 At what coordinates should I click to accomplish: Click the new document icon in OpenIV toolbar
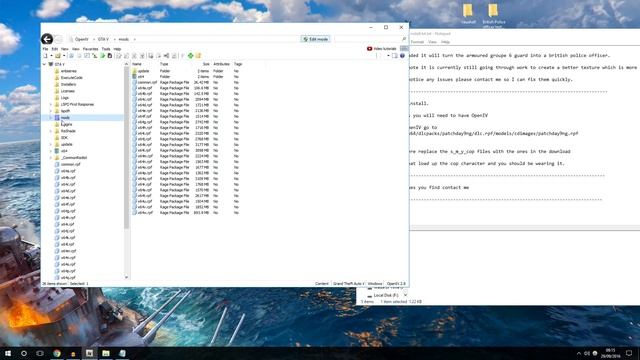(x=46, y=56)
